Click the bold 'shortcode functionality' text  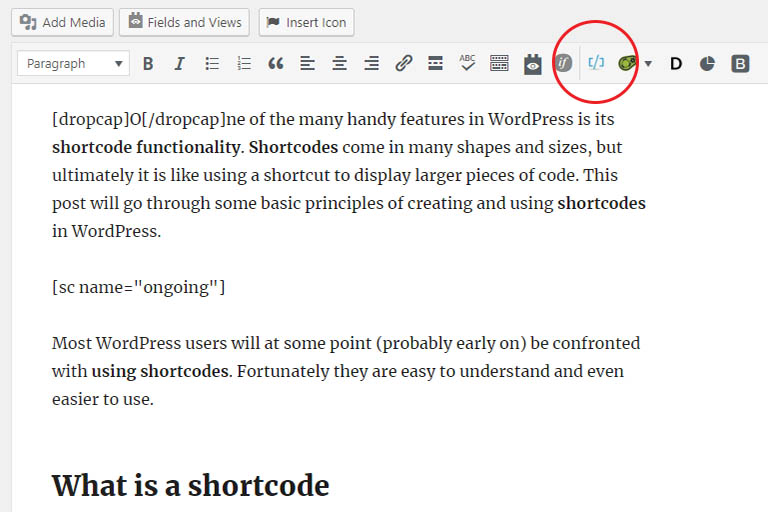[147, 147]
